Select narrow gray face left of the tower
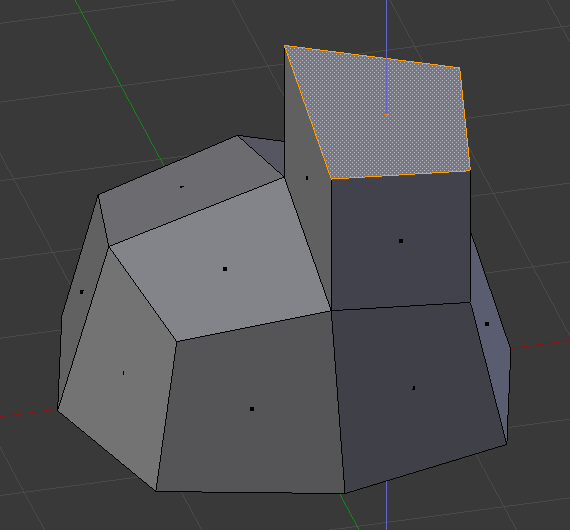The height and width of the screenshot is (530, 570). [307, 178]
